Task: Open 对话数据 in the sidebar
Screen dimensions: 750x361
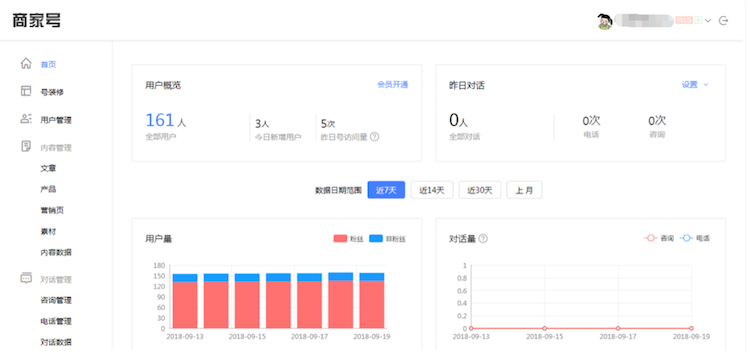Action: 56,342
